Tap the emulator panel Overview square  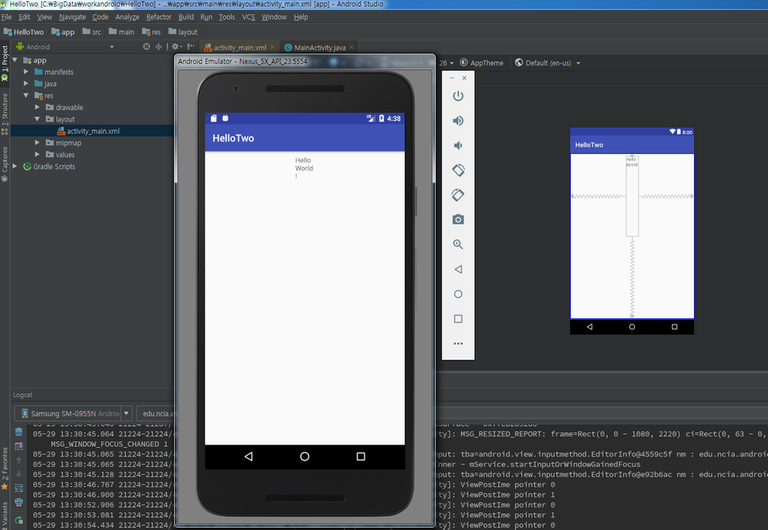[x=458, y=319]
